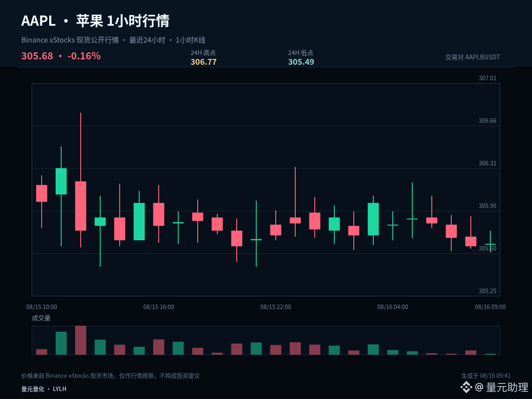Click the 08/16 04:00 time axis label
Screen dimensions: 532x399
click(x=393, y=307)
